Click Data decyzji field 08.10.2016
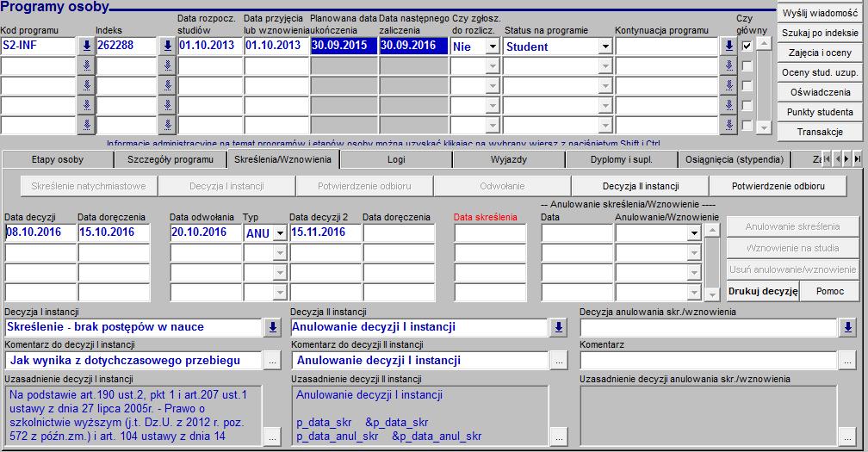 coord(40,233)
